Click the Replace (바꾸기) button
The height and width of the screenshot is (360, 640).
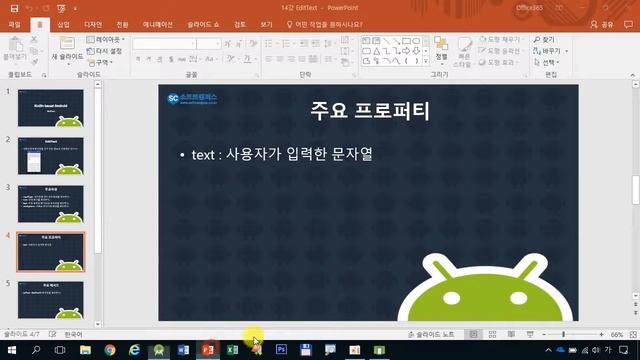point(551,51)
